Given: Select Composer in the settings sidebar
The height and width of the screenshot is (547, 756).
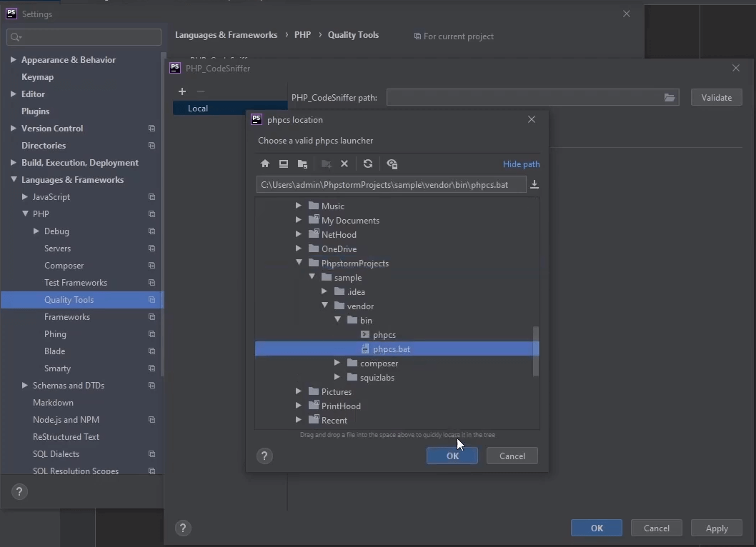Looking at the screenshot, I should 64,265.
